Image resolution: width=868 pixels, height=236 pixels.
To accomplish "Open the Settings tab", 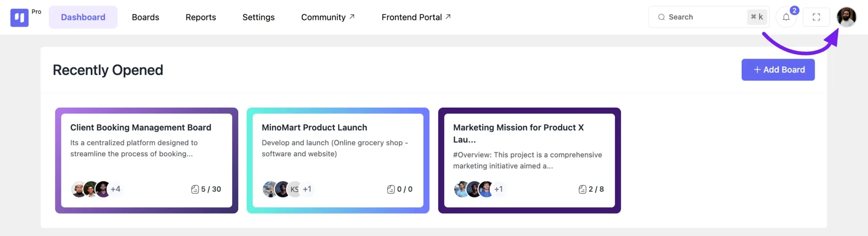I will pyautogui.click(x=259, y=17).
